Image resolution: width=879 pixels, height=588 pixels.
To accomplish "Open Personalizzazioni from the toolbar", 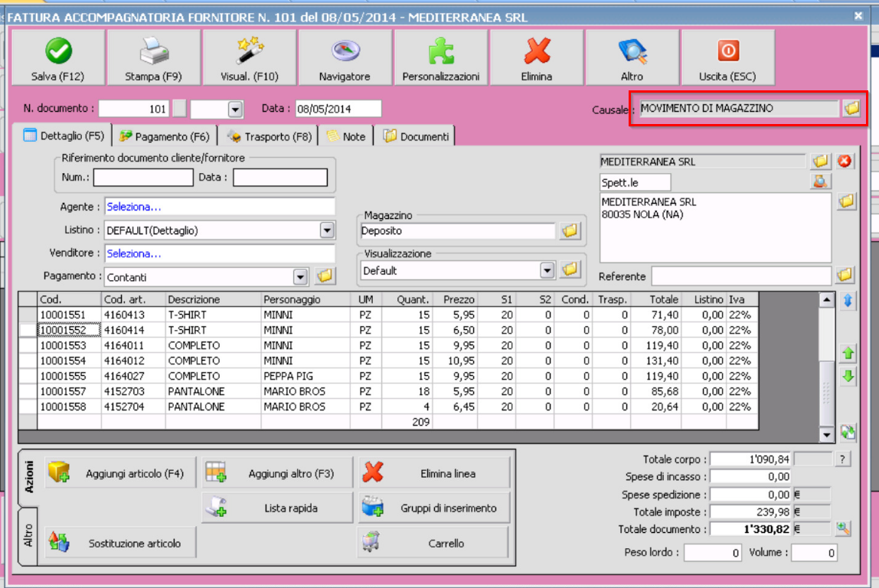I will [440, 57].
